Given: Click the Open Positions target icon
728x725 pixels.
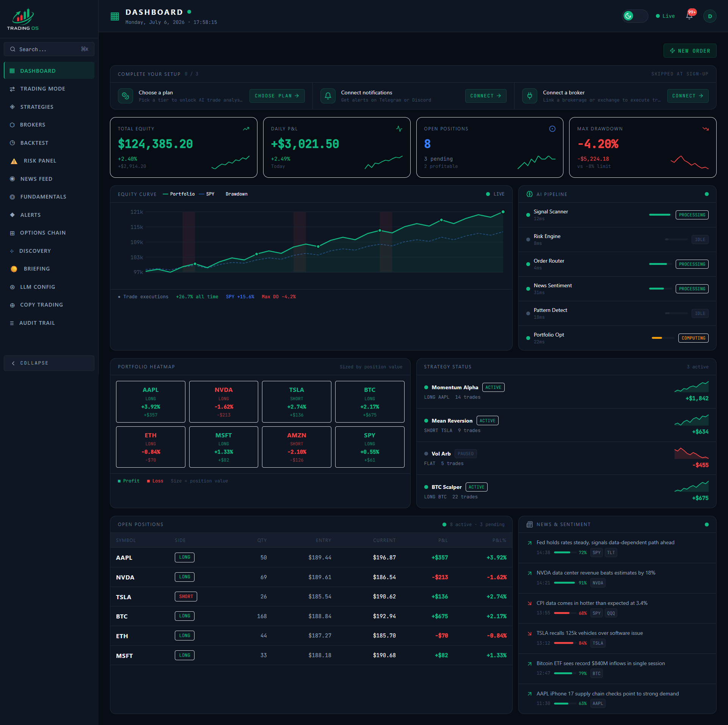Looking at the screenshot, I should pos(552,128).
